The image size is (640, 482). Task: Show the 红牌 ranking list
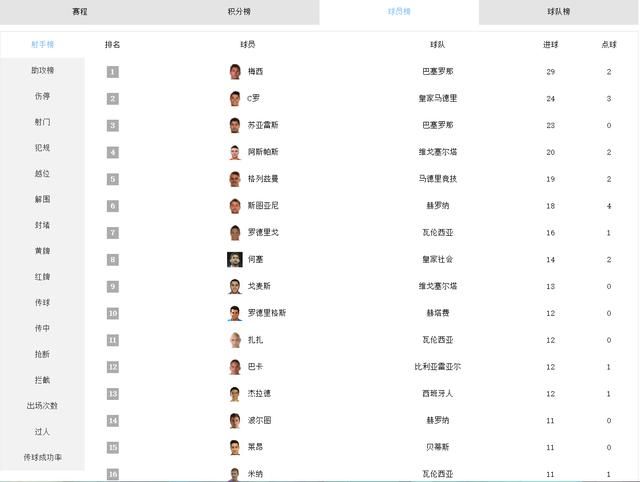pyautogui.click(x=42, y=277)
